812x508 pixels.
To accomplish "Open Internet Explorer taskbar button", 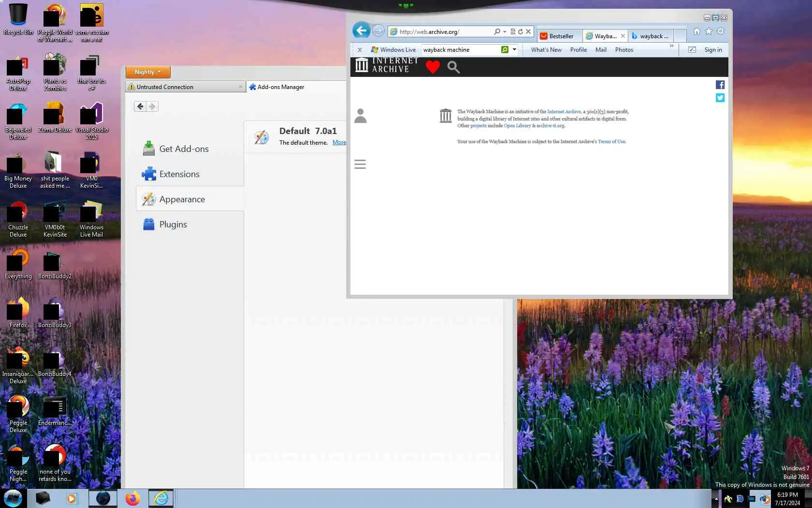I will tap(161, 498).
